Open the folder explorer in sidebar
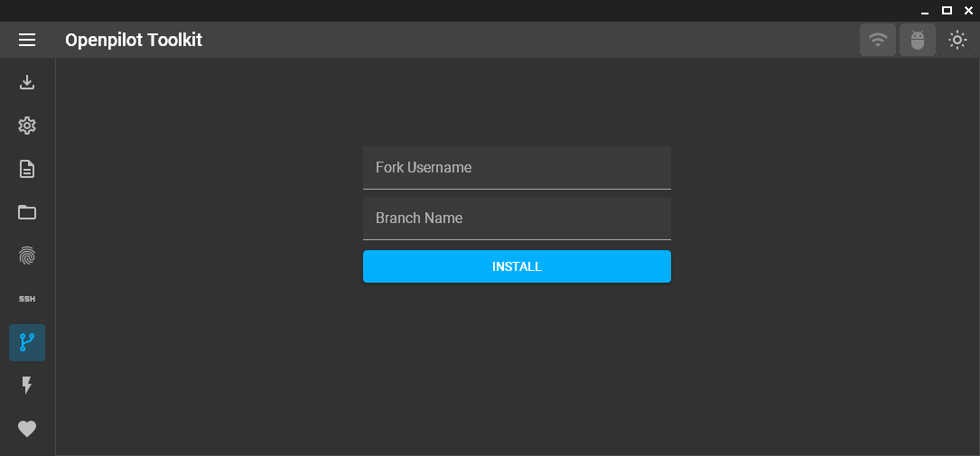 pyautogui.click(x=27, y=212)
